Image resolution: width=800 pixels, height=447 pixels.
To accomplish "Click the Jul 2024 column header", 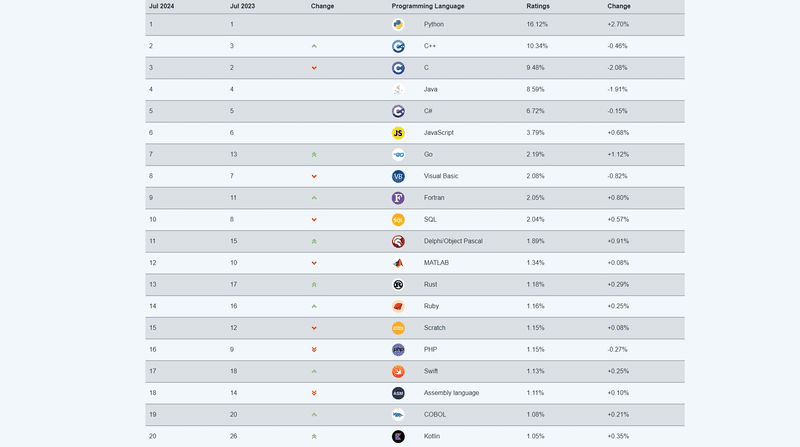I will (x=161, y=6).
